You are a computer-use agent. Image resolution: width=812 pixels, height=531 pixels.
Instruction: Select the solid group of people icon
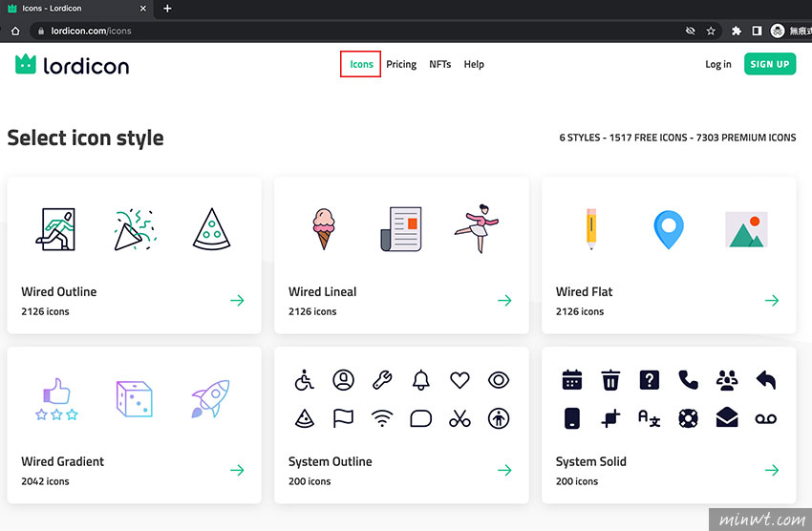[x=727, y=380]
